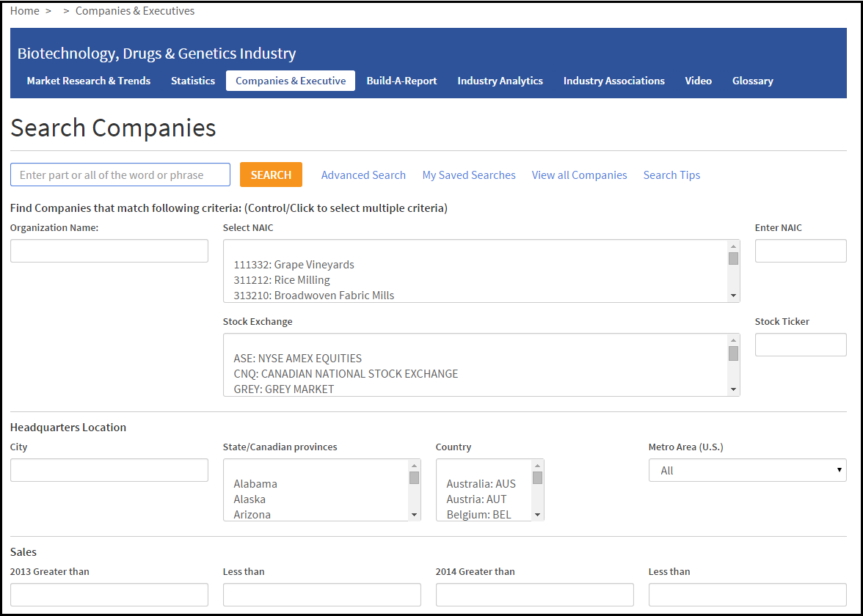Open Search Tips link
Screen dimensions: 863x616
671,175
